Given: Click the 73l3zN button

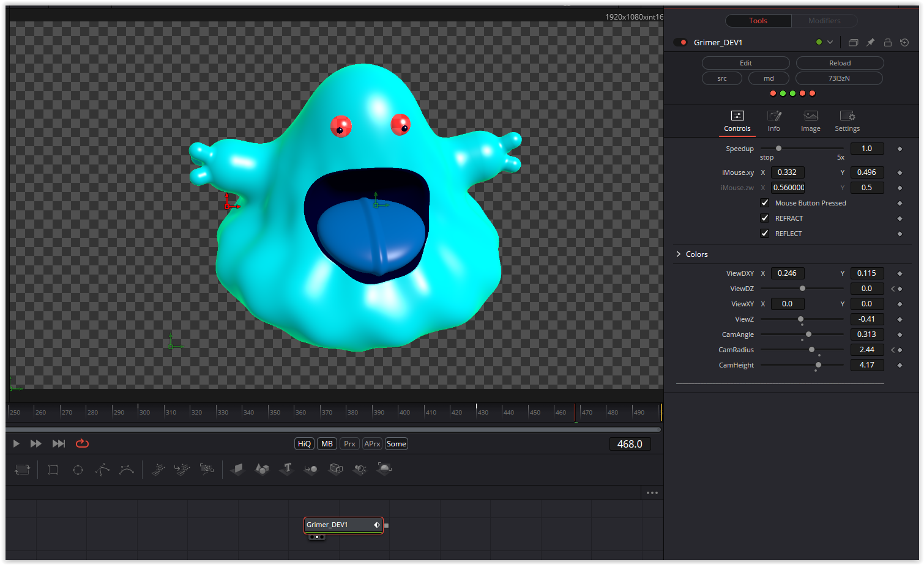Looking at the screenshot, I should click(x=839, y=78).
